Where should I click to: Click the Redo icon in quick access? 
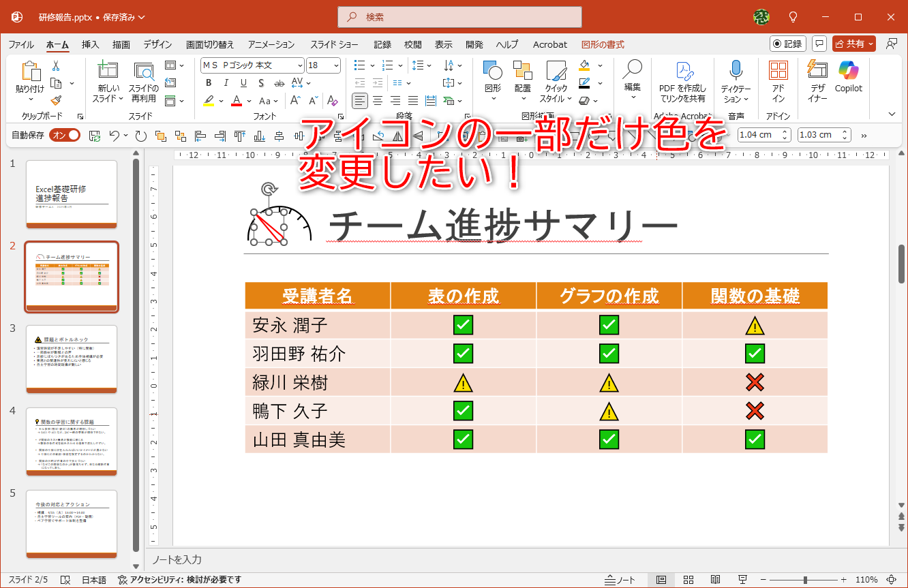[x=140, y=136]
